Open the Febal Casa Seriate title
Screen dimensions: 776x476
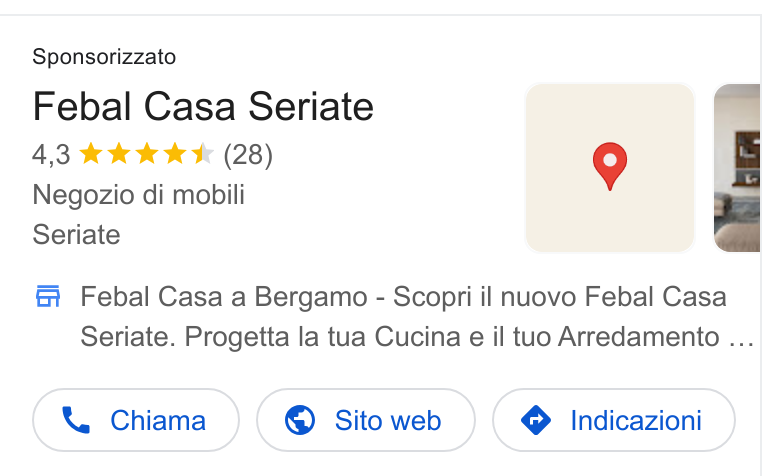click(x=203, y=106)
